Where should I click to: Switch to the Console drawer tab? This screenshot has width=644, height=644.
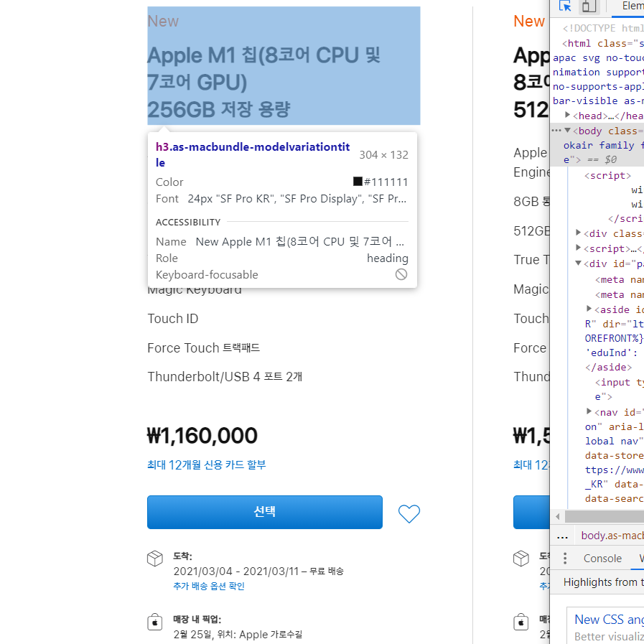tap(602, 559)
